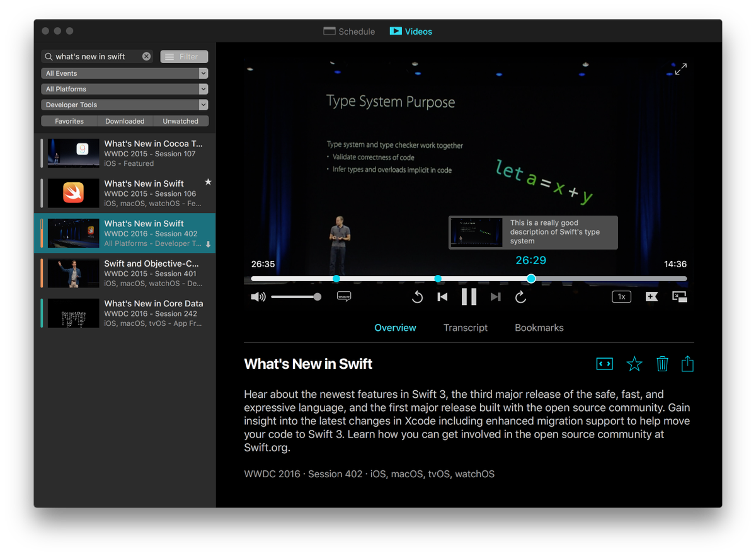Jump to next bookmark
756x556 pixels.
pos(496,297)
